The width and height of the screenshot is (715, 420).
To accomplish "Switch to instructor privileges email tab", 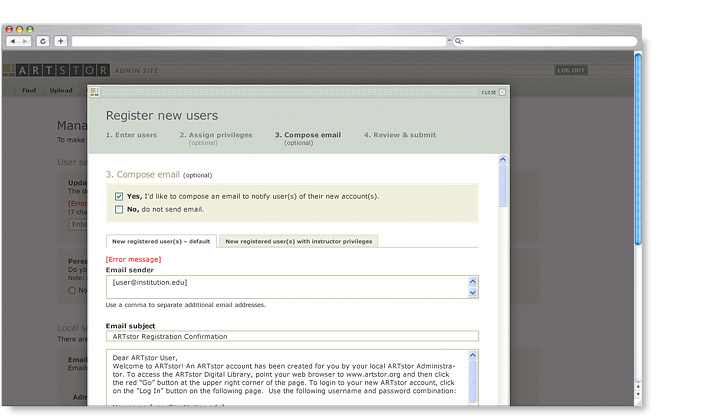I will tap(299, 241).
